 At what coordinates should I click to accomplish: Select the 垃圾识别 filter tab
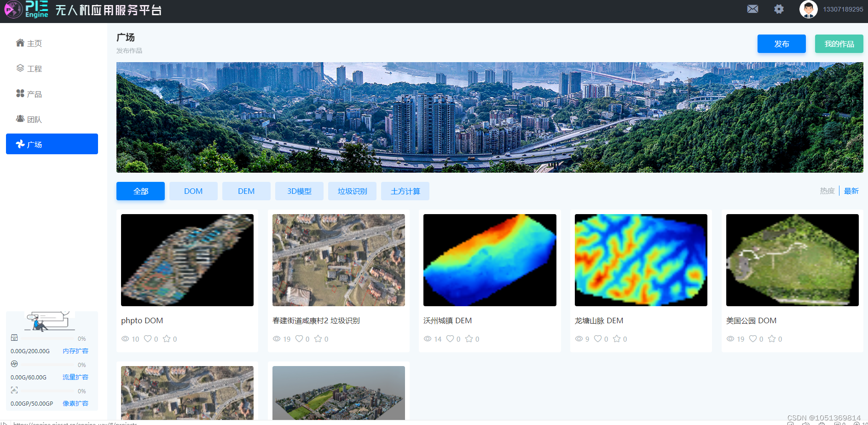coord(352,191)
